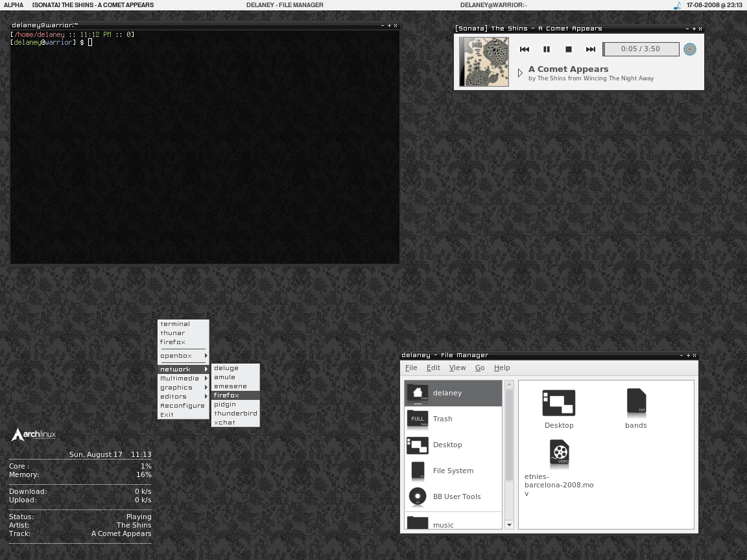Screen dimensions: 747x560
Task: Open Trash in the File Manager sidebar
Action: tap(453, 419)
